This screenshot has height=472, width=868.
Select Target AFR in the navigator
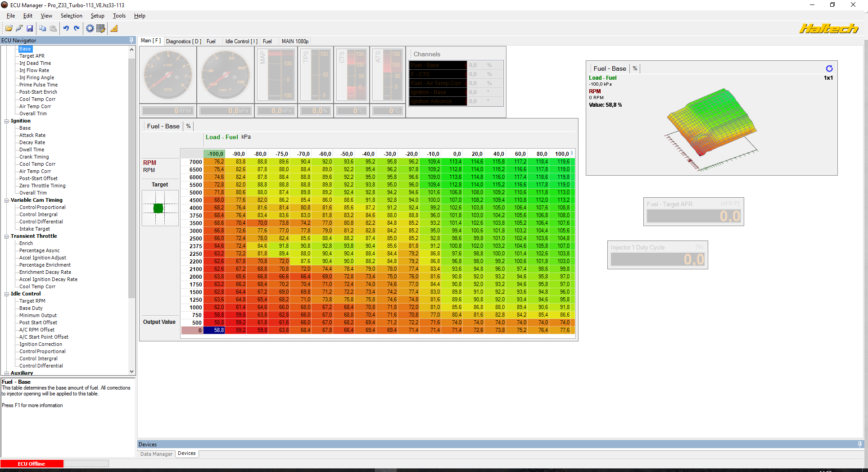tap(32, 56)
